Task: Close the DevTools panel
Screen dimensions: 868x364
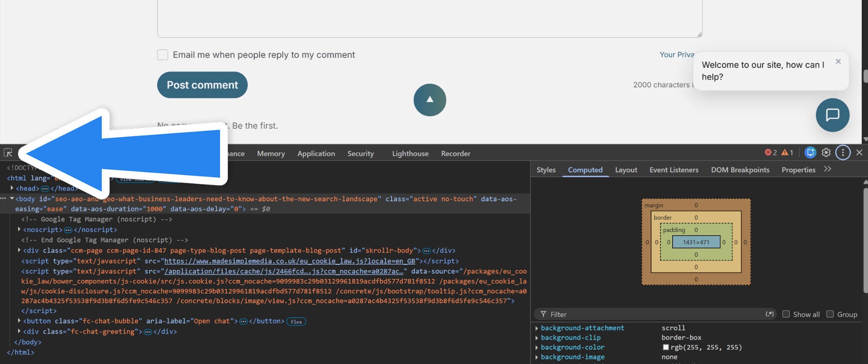Action: point(859,153)
